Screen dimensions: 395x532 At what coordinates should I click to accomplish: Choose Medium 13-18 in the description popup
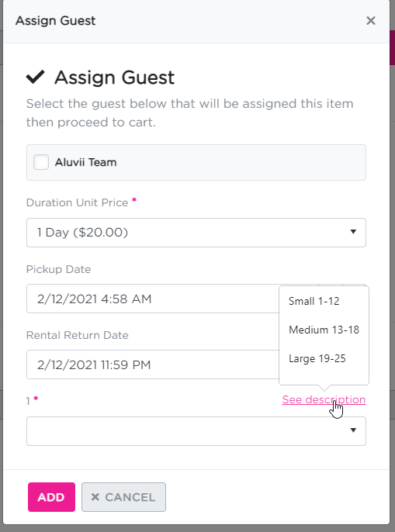pos(324,330)
